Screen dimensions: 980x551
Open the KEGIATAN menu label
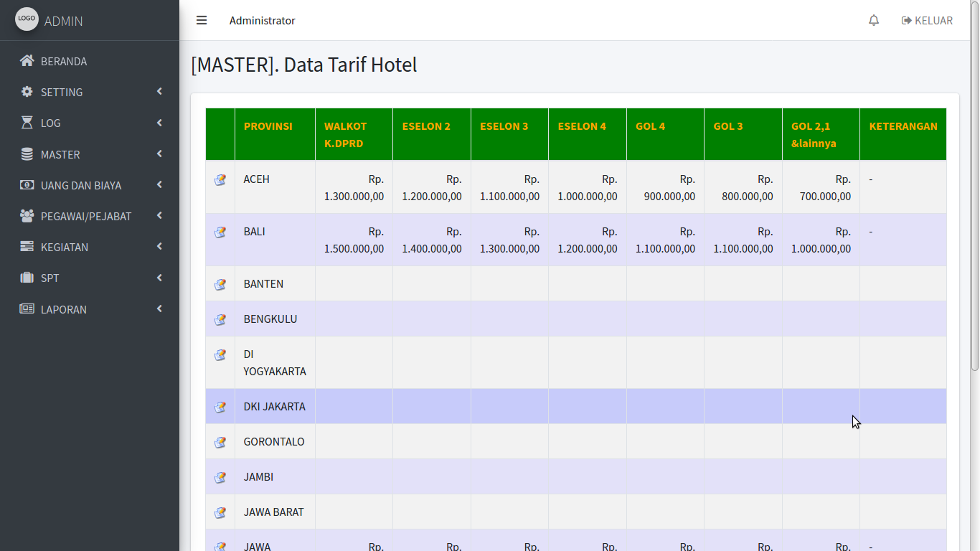click(65, 247)
